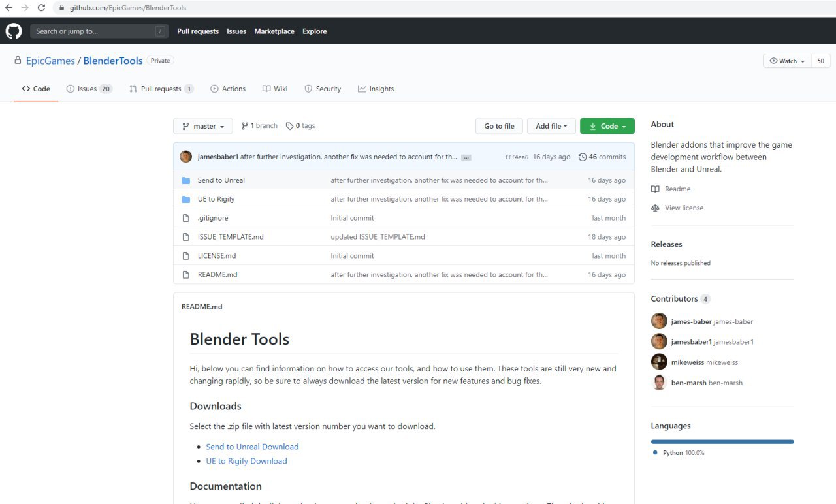The image size is (836, 504).
Task: Open the Send to Unreal folder name
Action: click(x=221, y=180)
